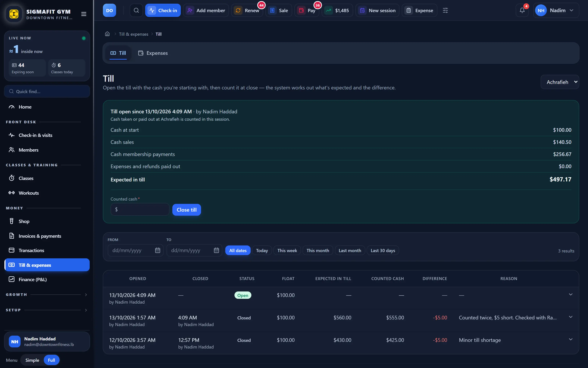This screenshot has width=588, height=368.
Task: Click the DO branch badge
Action: [110, 10]
